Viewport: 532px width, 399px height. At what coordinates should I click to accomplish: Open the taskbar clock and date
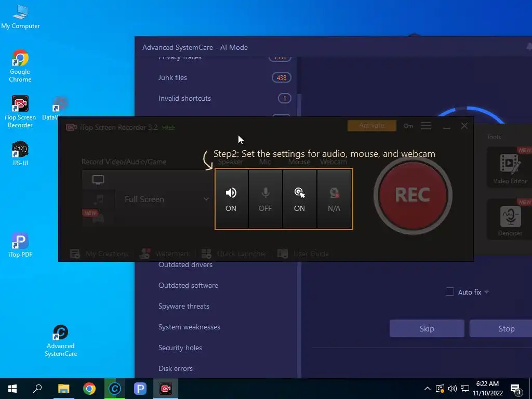click(487, 389)
